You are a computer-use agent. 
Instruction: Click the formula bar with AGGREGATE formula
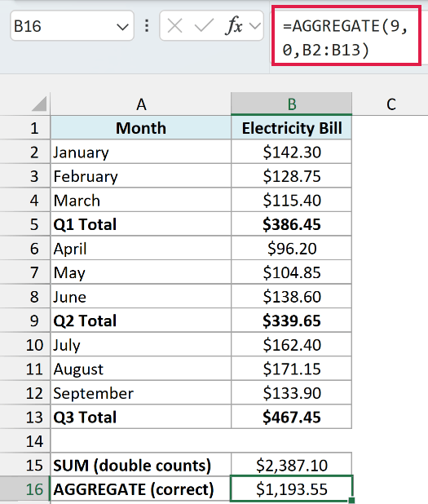346,36
